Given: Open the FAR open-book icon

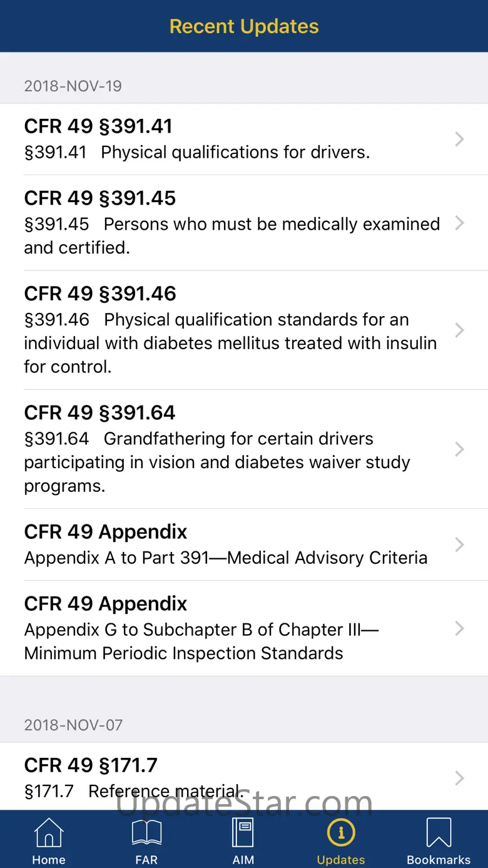Looking at the screenshot, I should [146, 833].
